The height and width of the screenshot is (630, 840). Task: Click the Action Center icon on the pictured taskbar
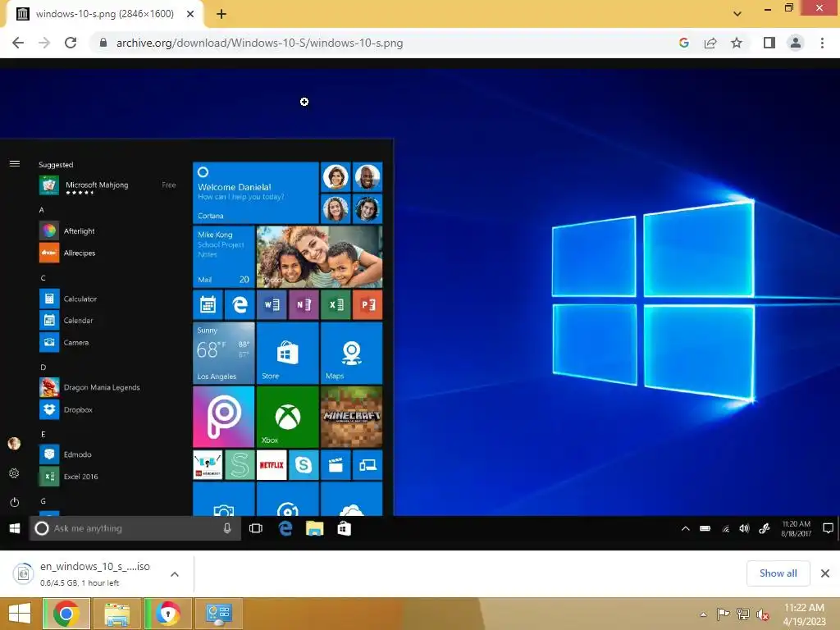(x=828, y=528)
